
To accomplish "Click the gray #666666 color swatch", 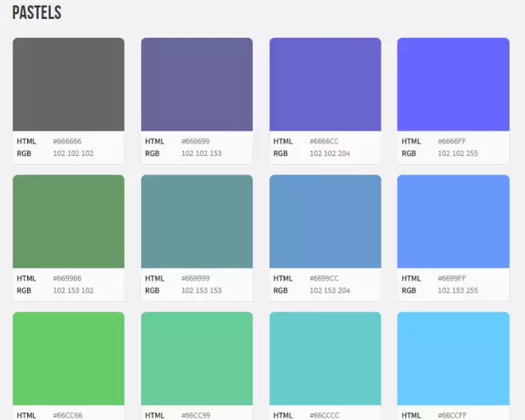I will click(x=68, y=84).
